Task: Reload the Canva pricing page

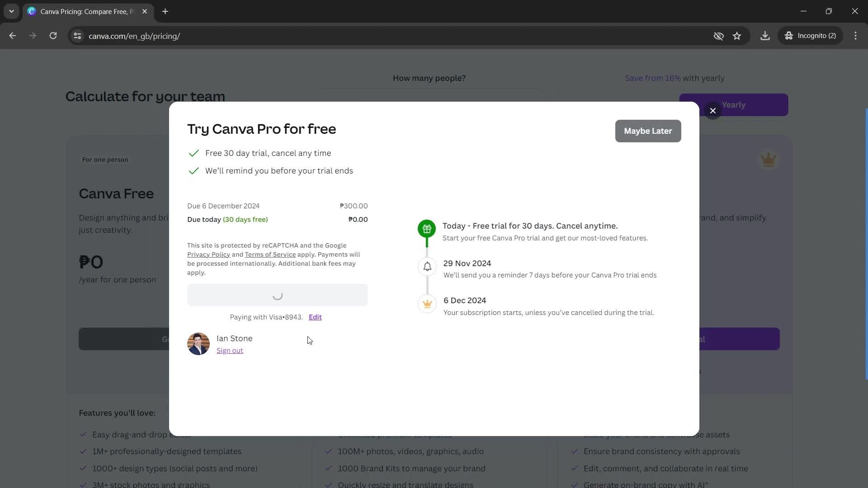Action: (53, 36)
